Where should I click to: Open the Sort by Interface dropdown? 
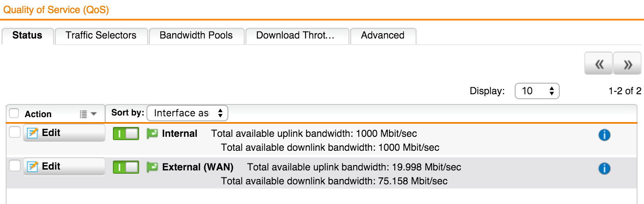(187, 113)
